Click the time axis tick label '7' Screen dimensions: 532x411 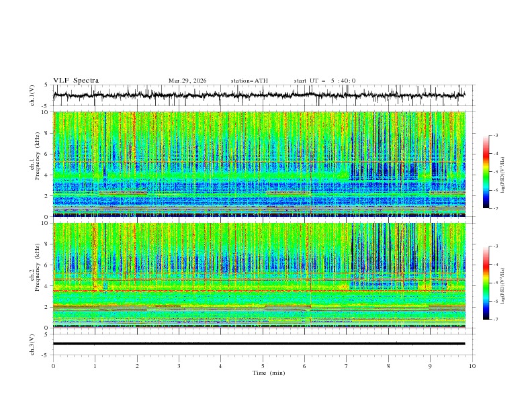pos(347,366)
